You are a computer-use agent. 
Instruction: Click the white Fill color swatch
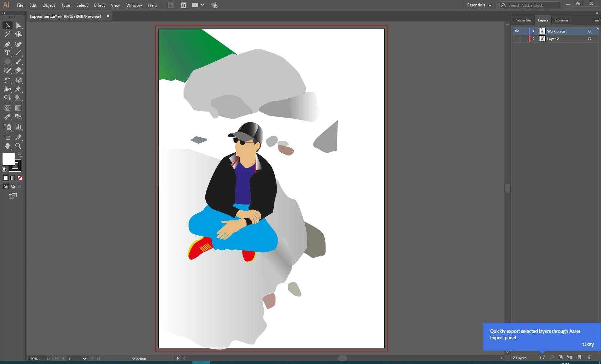point(8,159)
